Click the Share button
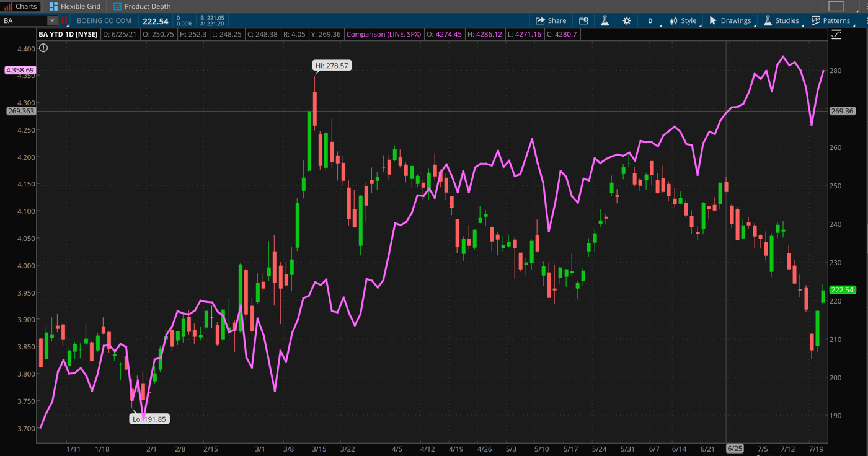 [x=551, y=20]
